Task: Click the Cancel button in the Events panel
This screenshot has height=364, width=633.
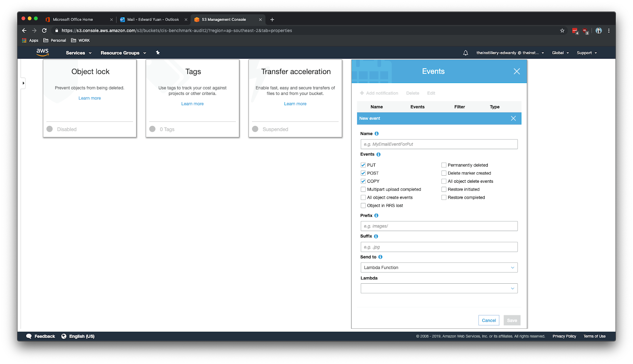Action: tap(489, 320)
